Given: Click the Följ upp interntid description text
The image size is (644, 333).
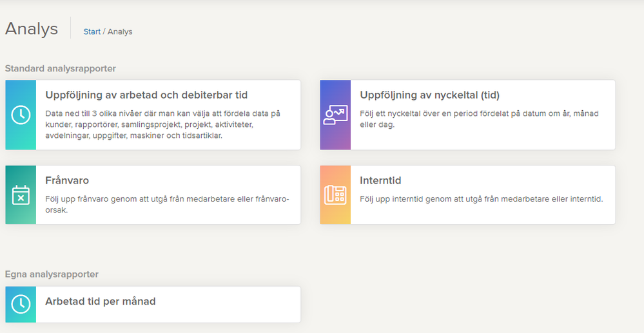Looking at the screenshot, I should click(481, 199).
